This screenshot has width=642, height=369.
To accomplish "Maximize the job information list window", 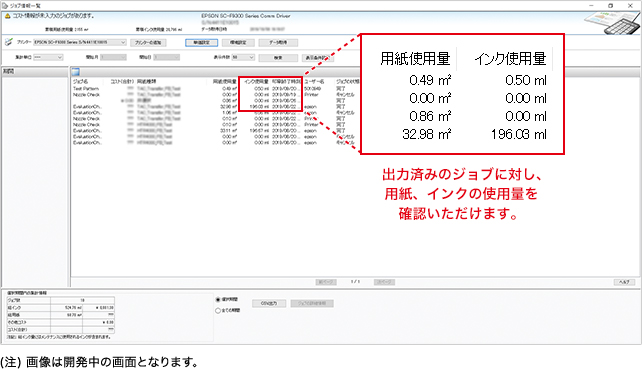I will tap(610, 6).
